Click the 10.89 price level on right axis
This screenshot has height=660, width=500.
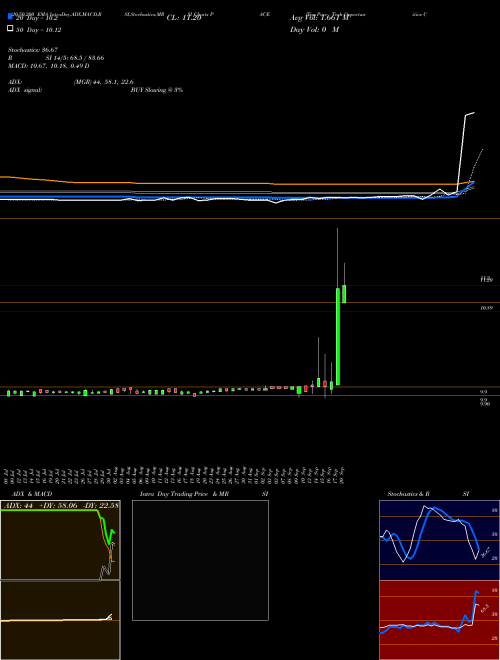[486, 308]
